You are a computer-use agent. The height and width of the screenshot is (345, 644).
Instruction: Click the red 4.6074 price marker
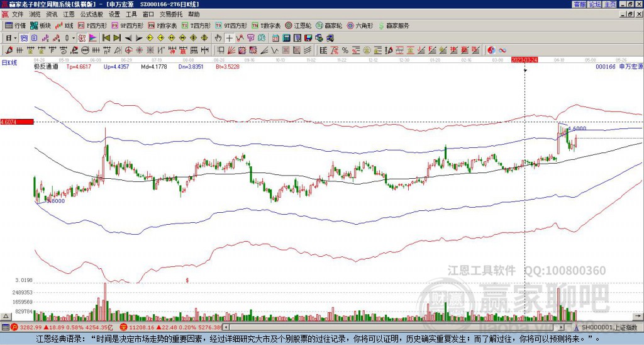pos(17,122)
